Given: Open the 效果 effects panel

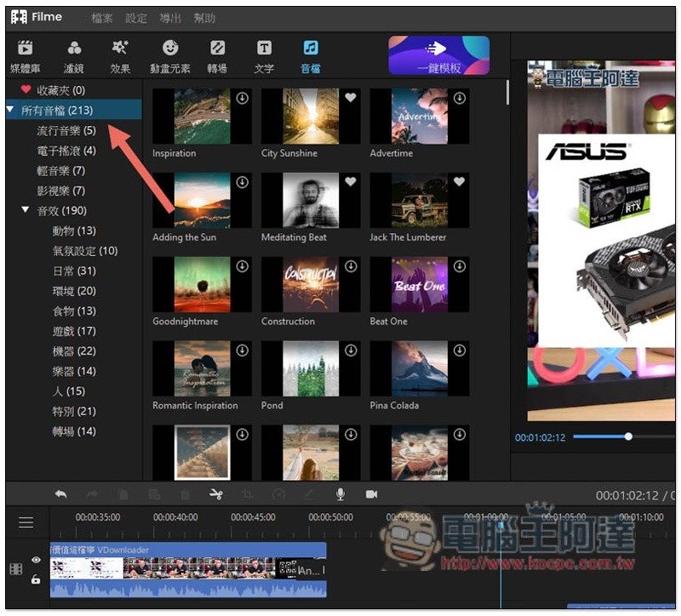Looking at the screenshot, I should pos(121,56).
